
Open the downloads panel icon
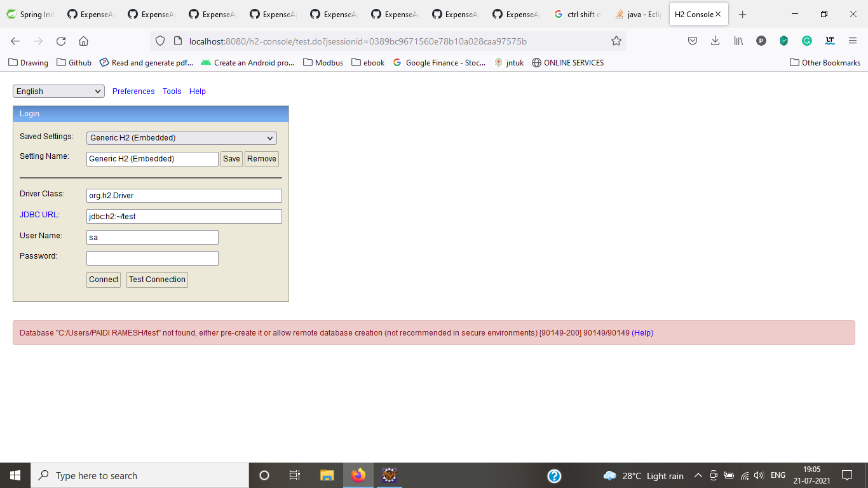pos(715,40)
